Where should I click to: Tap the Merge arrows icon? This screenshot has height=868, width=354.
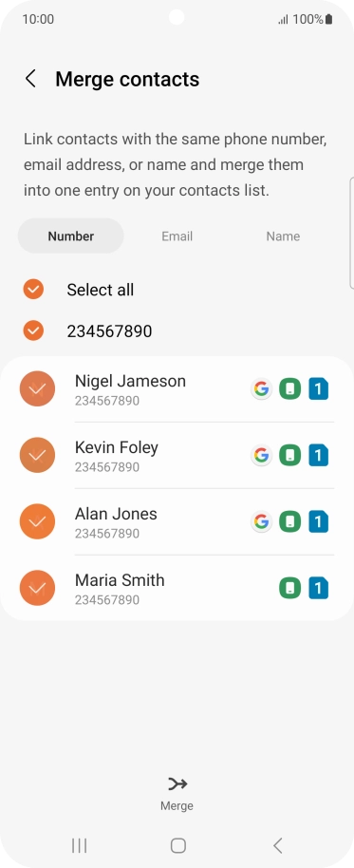pos(177,783)
